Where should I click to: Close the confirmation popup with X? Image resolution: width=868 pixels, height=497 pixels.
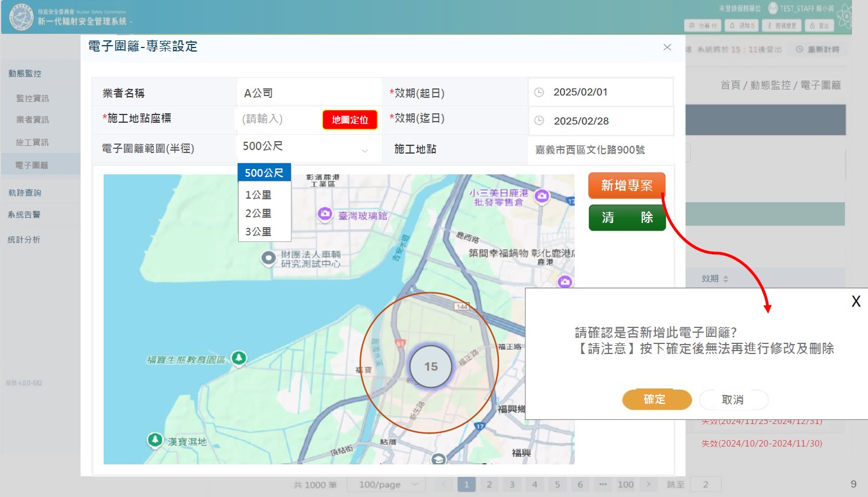point(856,301)
